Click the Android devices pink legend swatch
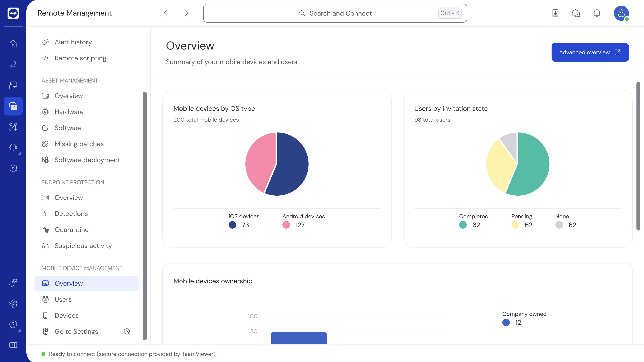The width and height of the screenshot is (644, 362). click(286, 225)
